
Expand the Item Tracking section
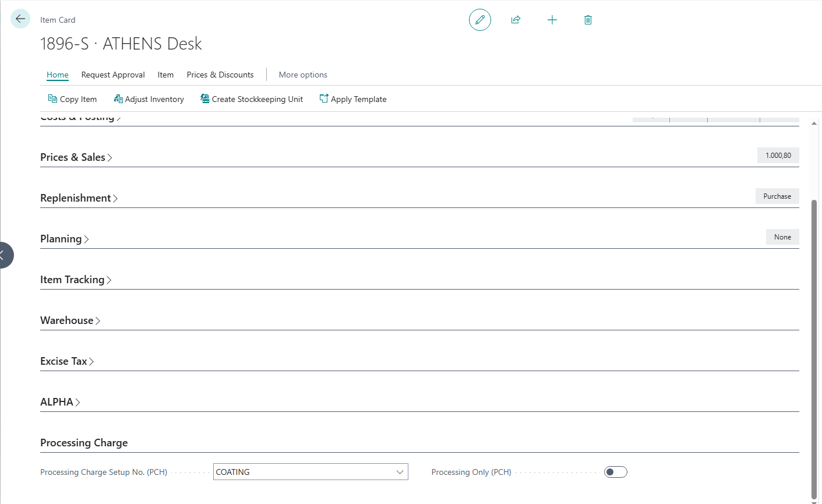click(x=76, y=280)
